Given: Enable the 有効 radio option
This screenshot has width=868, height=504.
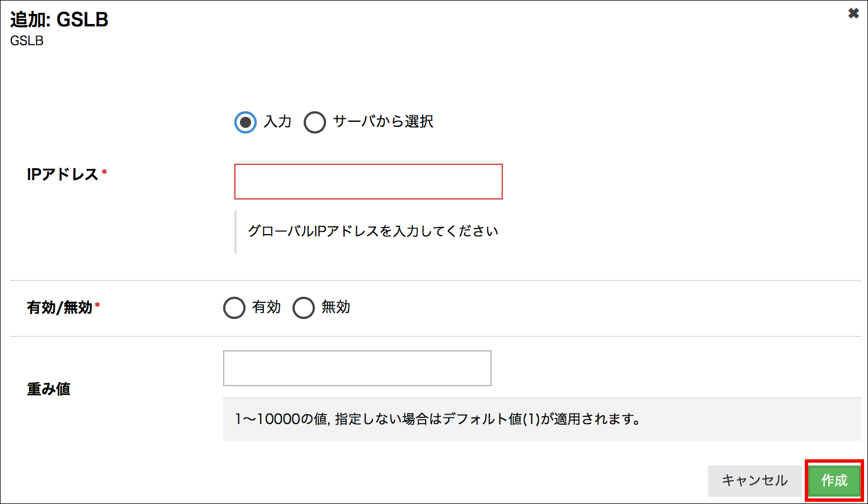Looking at the screenshot, I should click(x=234, y=308).
